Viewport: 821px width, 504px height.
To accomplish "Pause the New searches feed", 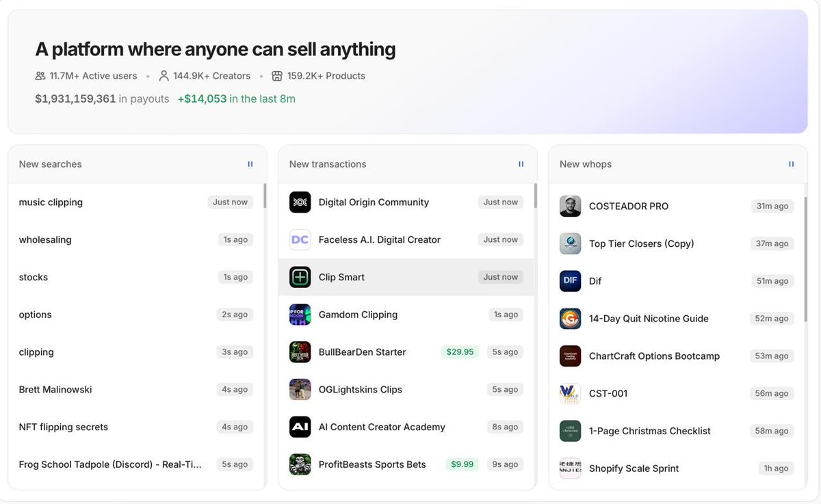I will (250, 164).
